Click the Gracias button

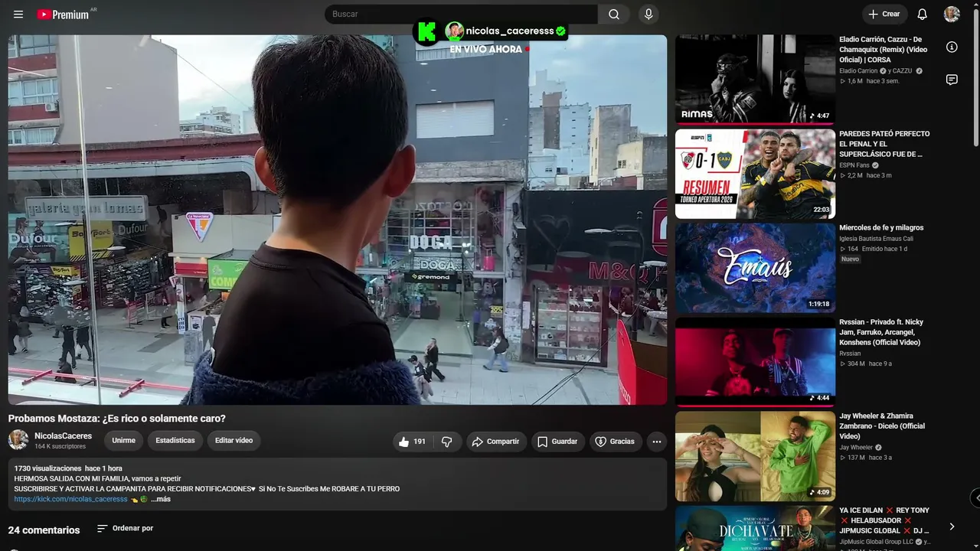[616, 442]
